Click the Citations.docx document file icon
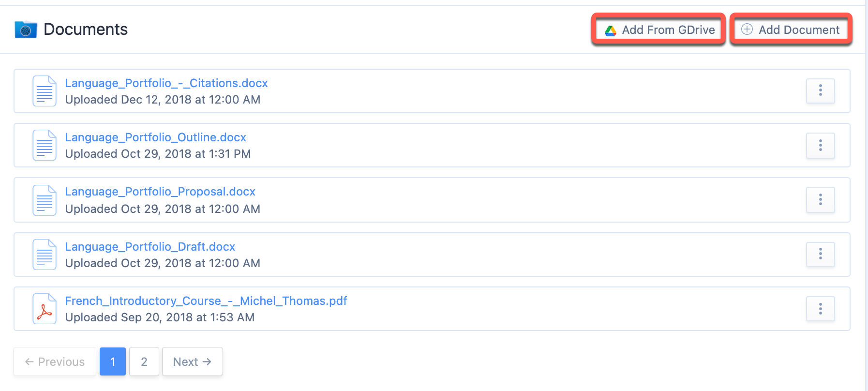This screenshot has width=868, height=391. [45, 91]
